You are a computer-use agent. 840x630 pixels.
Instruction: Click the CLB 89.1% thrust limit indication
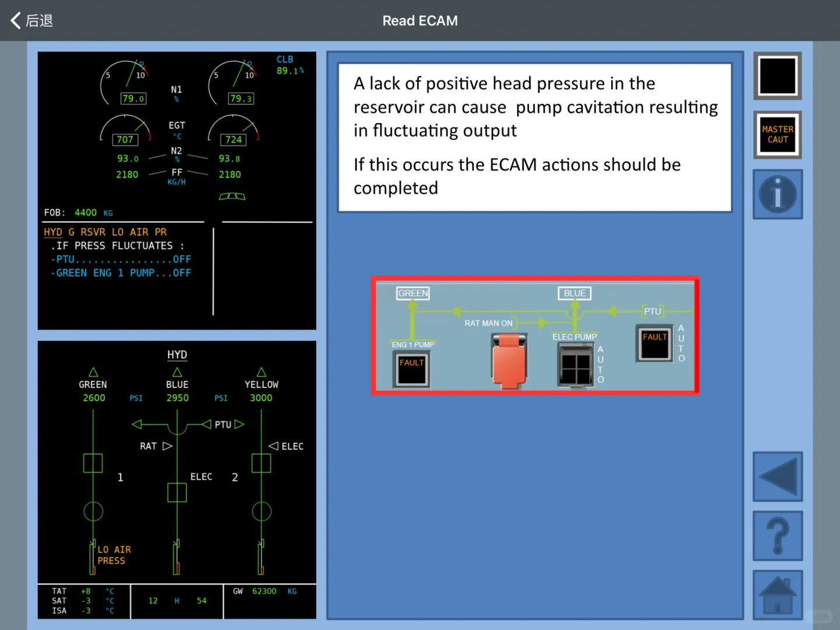tap(290, 65)
